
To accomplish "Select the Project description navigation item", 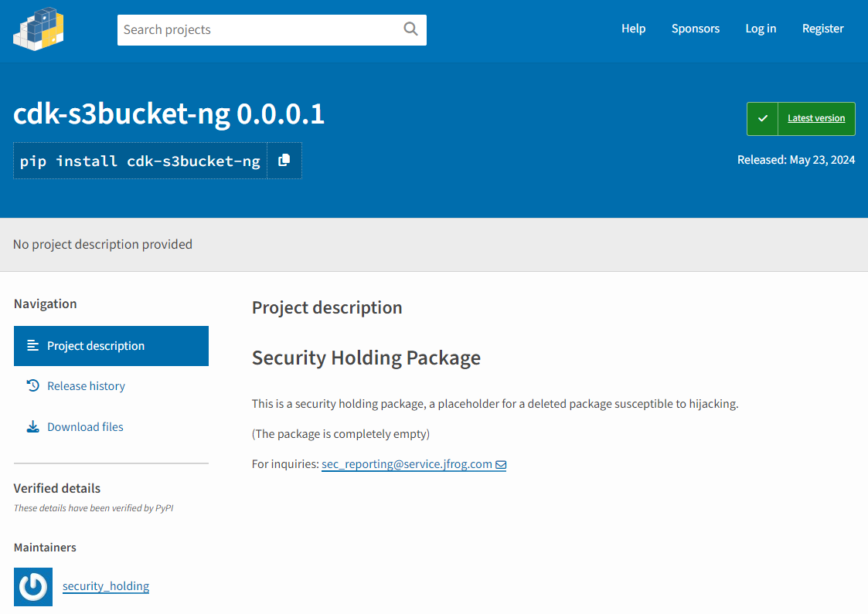I will click(x=96, y=345).
